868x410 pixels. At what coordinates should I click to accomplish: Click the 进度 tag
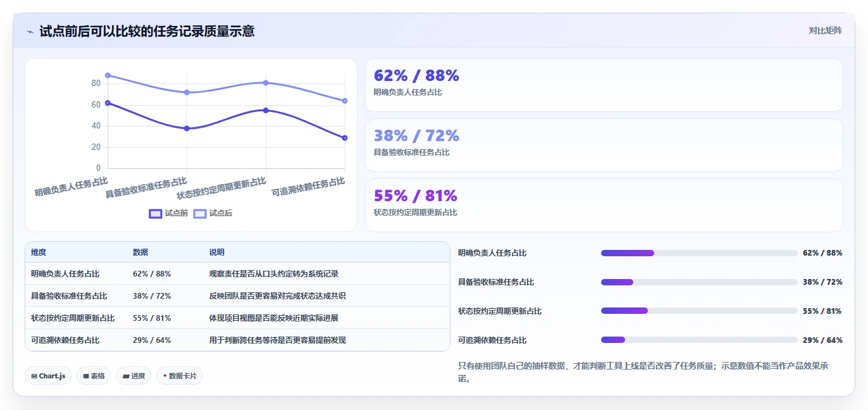pyautogui.click(x=133, y=376)
